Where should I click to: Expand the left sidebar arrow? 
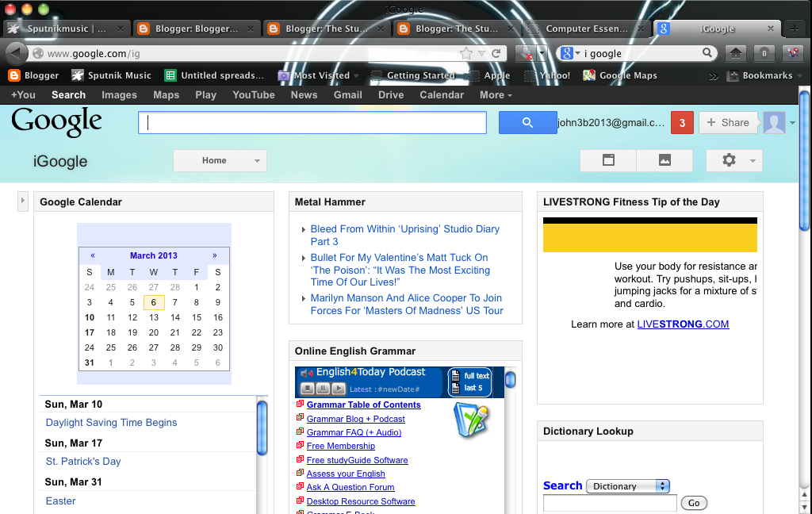[x=22, y=201]
